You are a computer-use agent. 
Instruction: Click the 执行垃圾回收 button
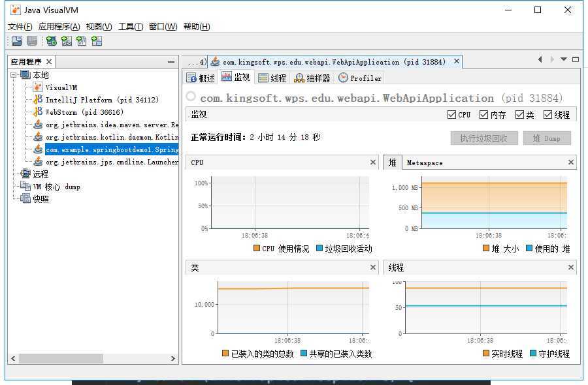tap(484, 138)
